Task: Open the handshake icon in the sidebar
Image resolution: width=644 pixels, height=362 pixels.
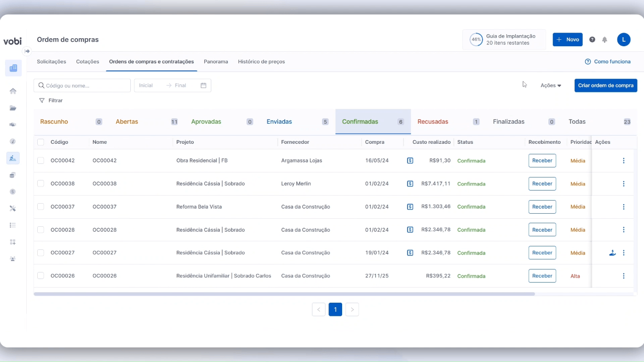Action: pyautogui.click(x=13, y=125)
